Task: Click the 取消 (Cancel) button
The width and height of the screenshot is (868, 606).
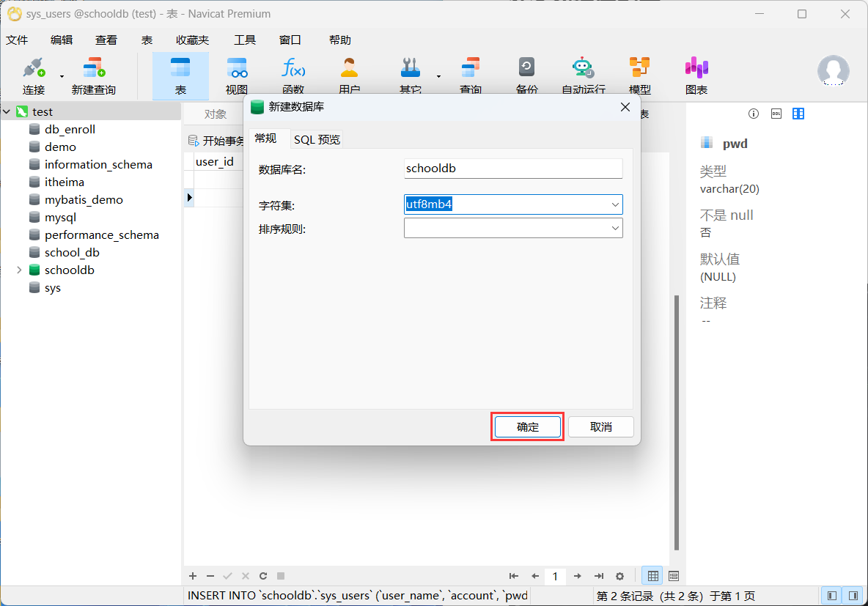Action: coord(600,426)
